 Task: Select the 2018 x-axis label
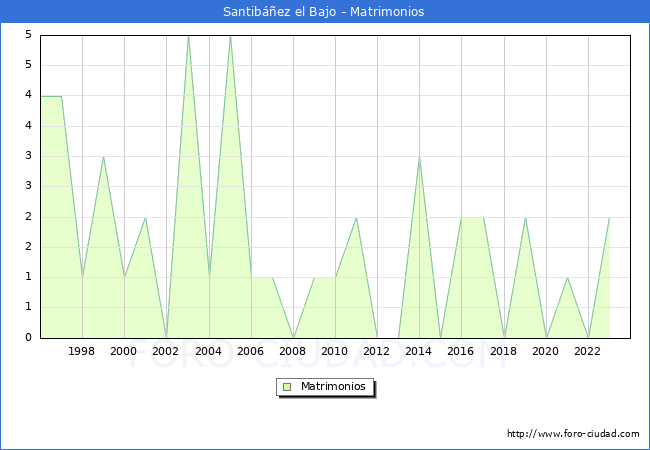(x=503, y=351)
